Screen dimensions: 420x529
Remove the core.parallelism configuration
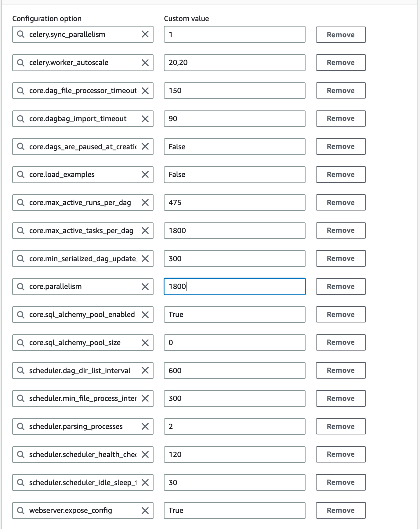coord(340,286)
